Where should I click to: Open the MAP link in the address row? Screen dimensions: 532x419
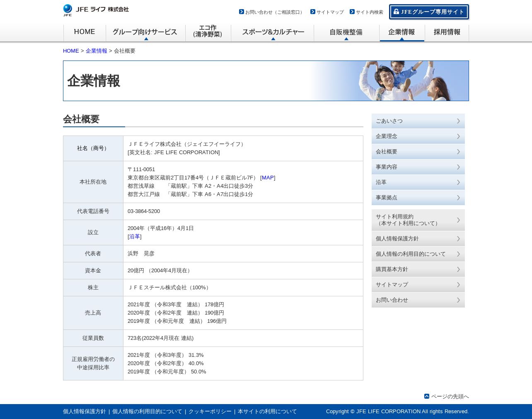tap(268, 178)
